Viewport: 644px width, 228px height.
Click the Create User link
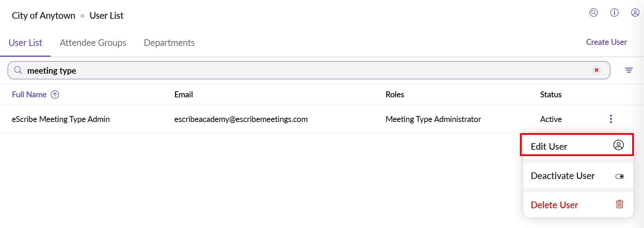point(606,42)
